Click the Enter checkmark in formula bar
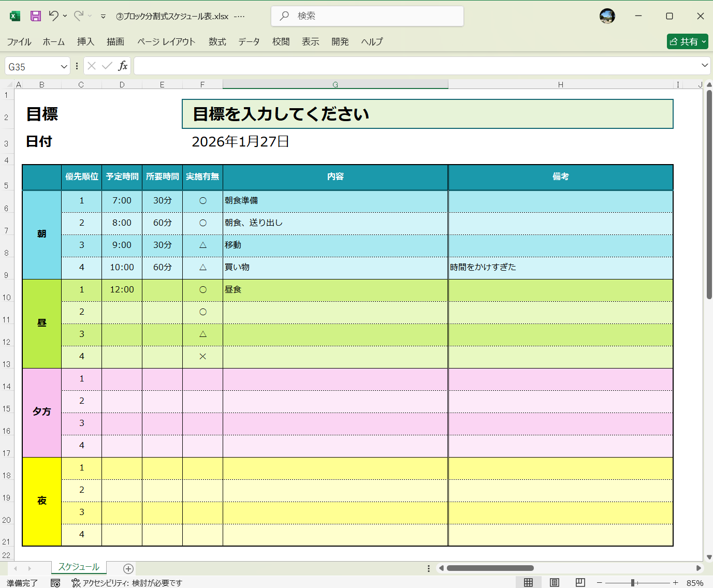The image size is (713, 588). [107, 66]
